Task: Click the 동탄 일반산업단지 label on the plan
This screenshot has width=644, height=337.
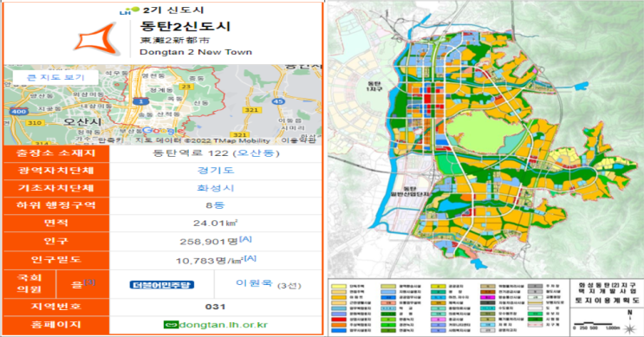Action: coord(411,191)
